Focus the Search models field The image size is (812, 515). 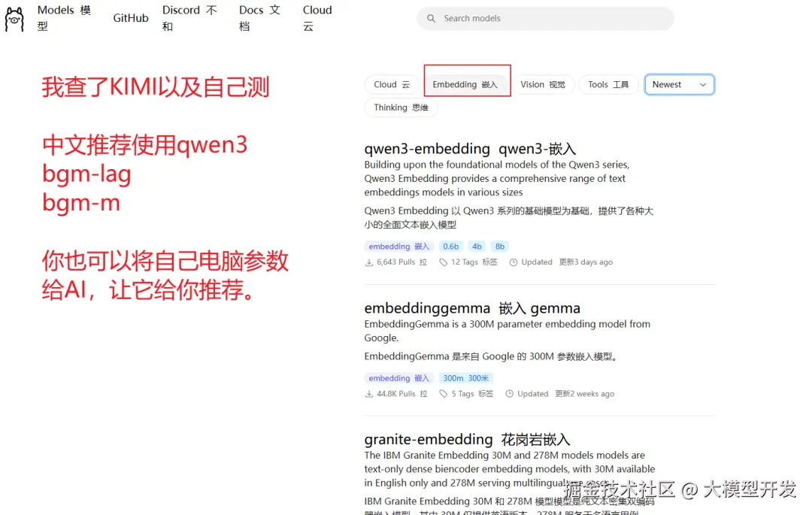pyautogui.click(x=545, y=19)
